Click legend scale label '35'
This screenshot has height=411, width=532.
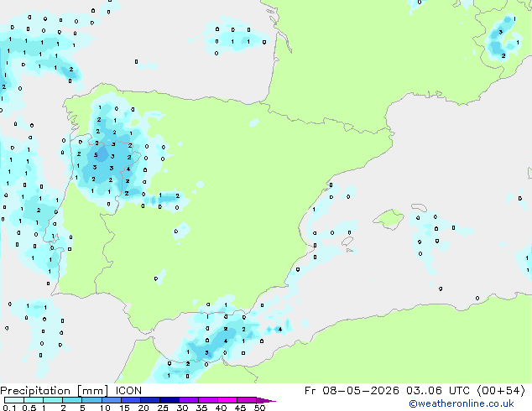point(201,408)
